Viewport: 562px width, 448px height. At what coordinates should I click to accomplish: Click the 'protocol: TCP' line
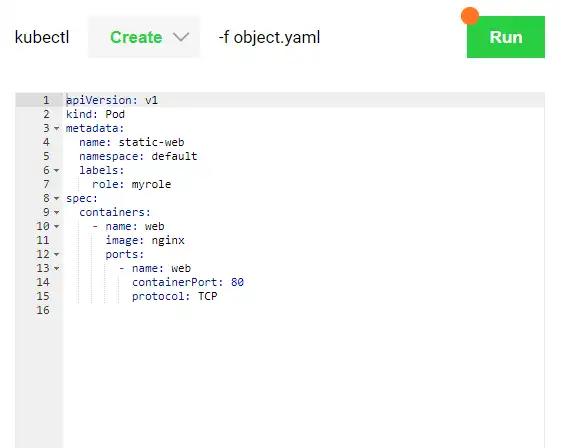click(x=175, y=296)
